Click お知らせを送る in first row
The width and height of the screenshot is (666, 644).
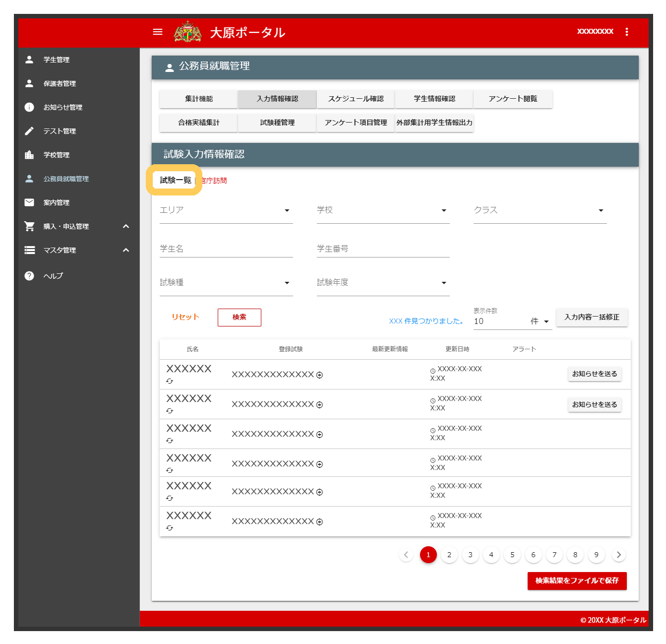pyautogui.click(x=595, y=374)
